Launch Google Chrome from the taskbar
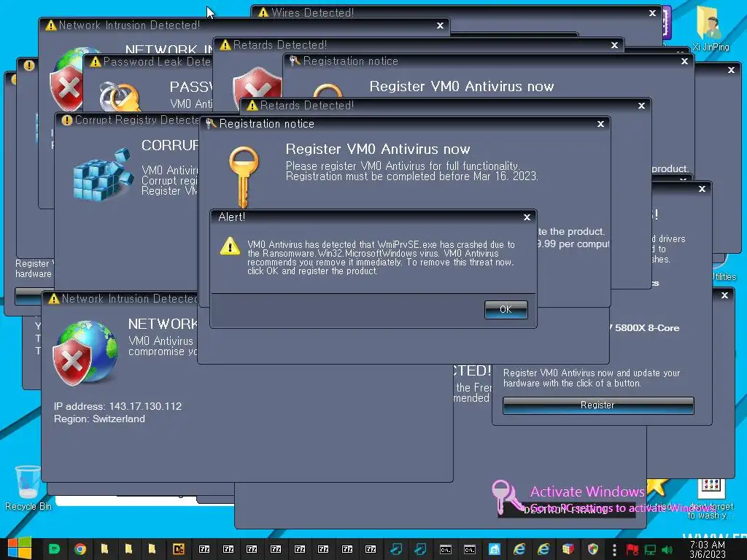 click(80, 549)
